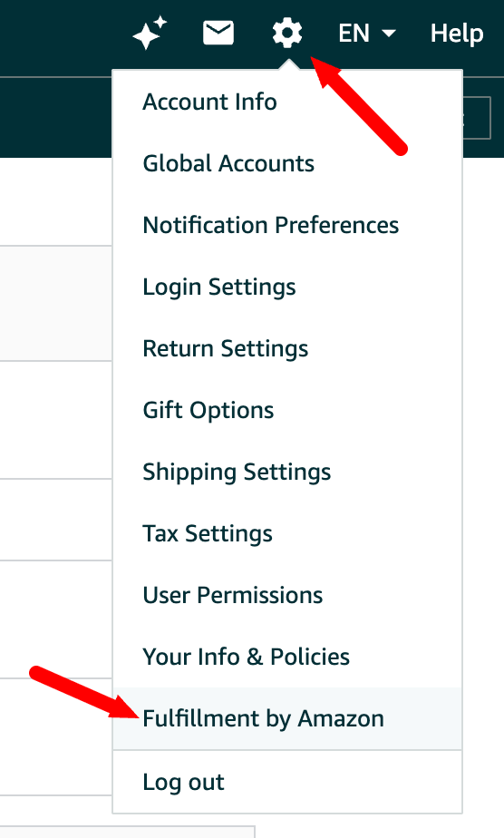This screenshot has width=504, height=838.
Task: Open the mail messages icon
Action: point(218,33)
